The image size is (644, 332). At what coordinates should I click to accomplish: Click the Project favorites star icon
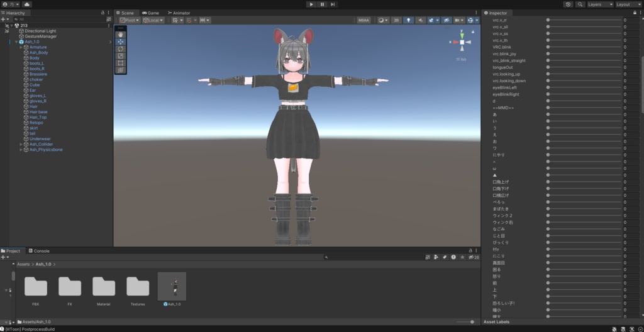pos(462,257)
